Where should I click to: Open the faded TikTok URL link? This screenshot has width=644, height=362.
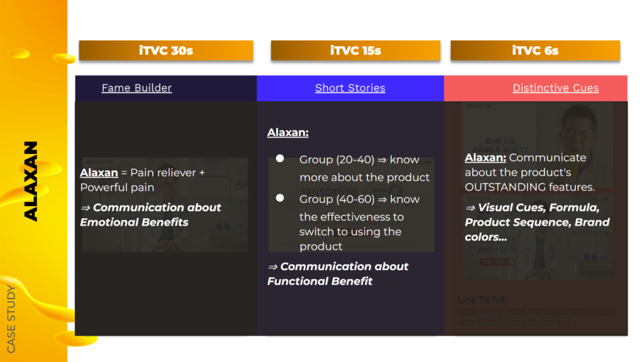point(537,316)
